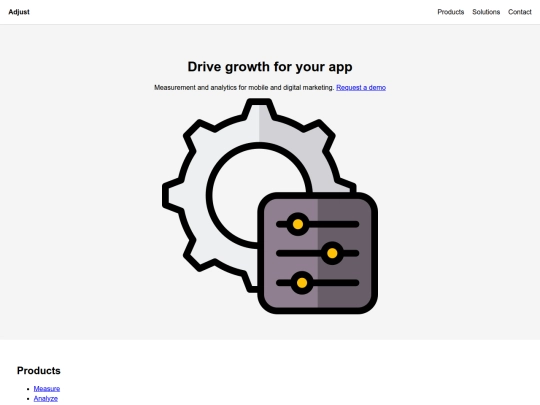Image resolution: width=540 pixels, height=405 pixels.
Task: Open the Solutions navigation item
Action: click(x=486, y=12)
